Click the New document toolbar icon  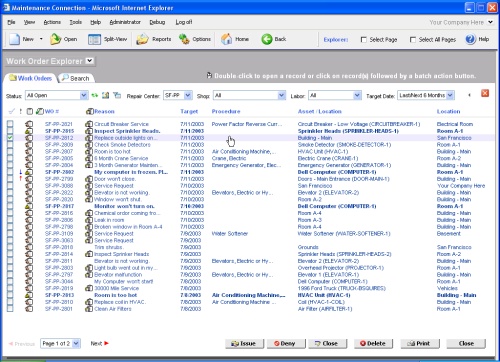pyautogui.click(x=15, y=39)
